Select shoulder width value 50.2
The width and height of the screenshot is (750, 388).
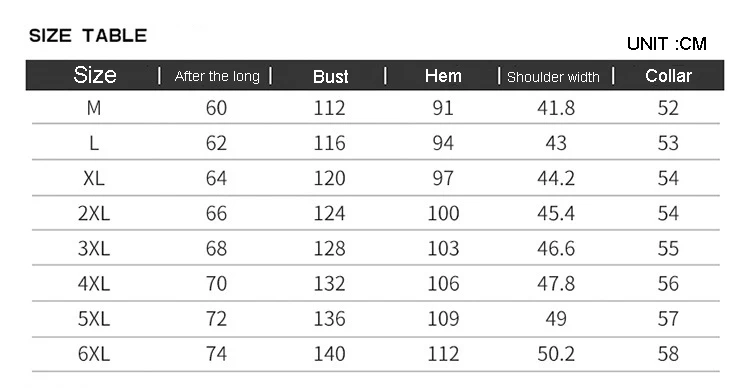click(556, 354)
